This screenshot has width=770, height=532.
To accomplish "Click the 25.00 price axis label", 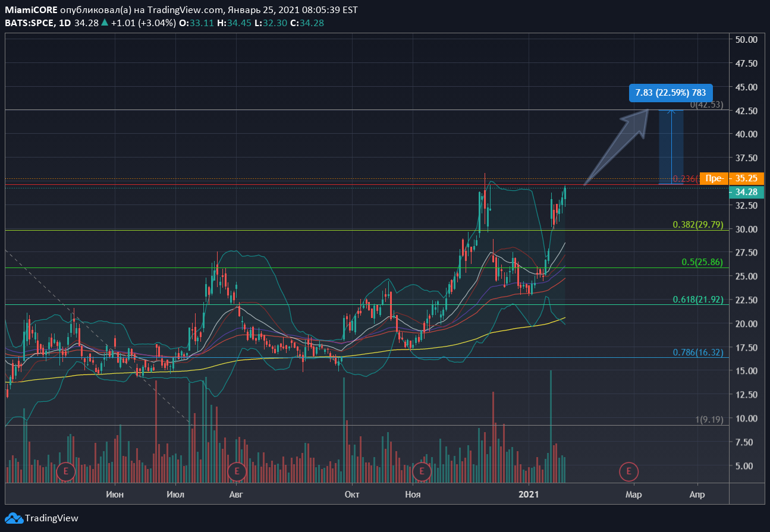I will coord(746,276).
